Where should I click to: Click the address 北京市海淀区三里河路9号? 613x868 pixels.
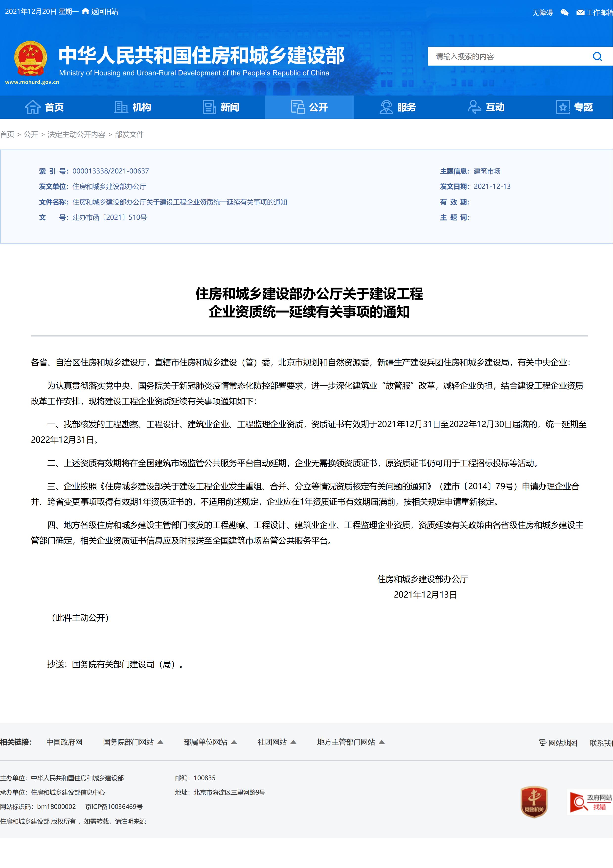tap(229, 792)
